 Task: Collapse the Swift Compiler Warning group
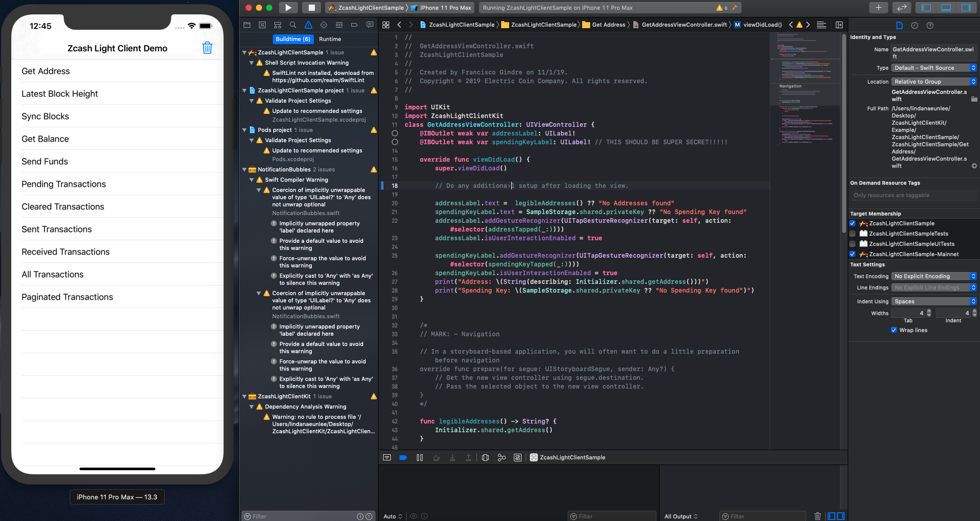click(252, 180)
